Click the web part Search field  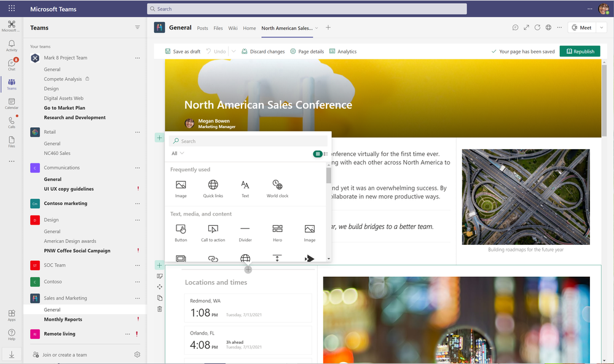click(248, 141)
